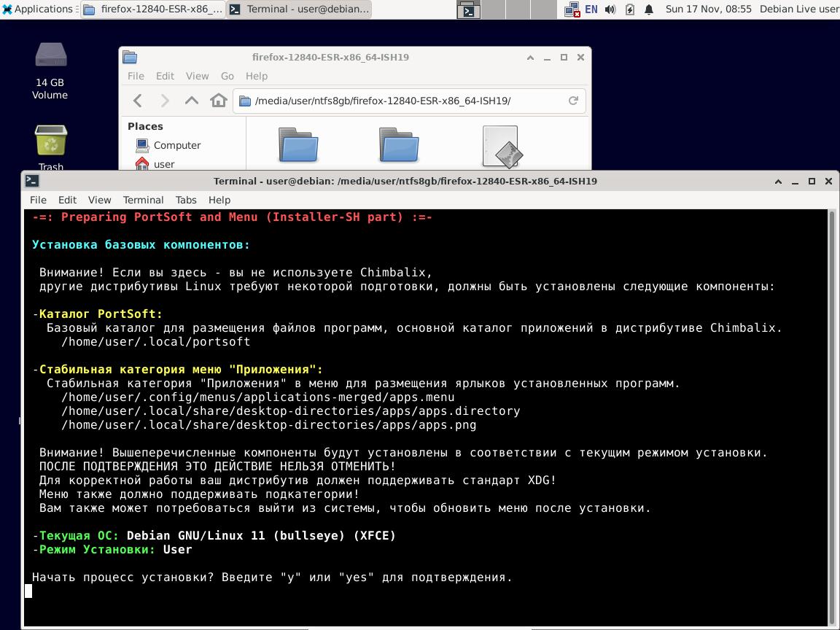Open Go menu in file manager window
Image resolution: width=840 pixels, height=630 pixels.
pyautogui.click(x=227, y=76)
